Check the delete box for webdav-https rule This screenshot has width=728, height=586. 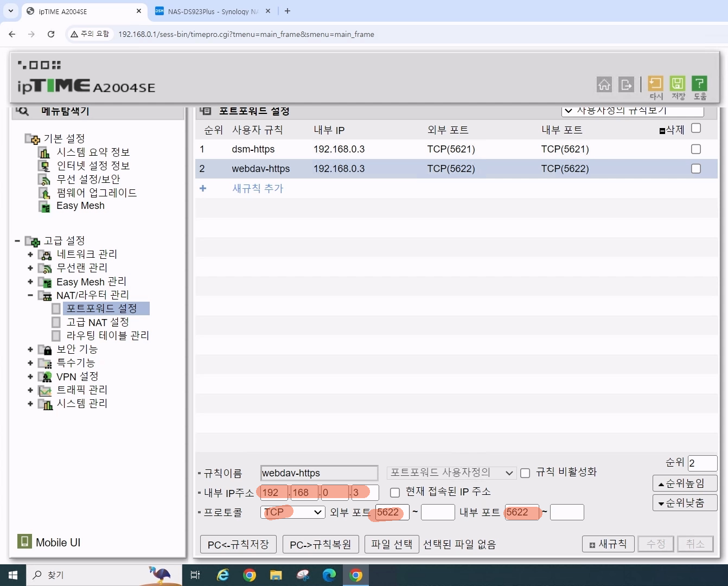click(696, 169)
